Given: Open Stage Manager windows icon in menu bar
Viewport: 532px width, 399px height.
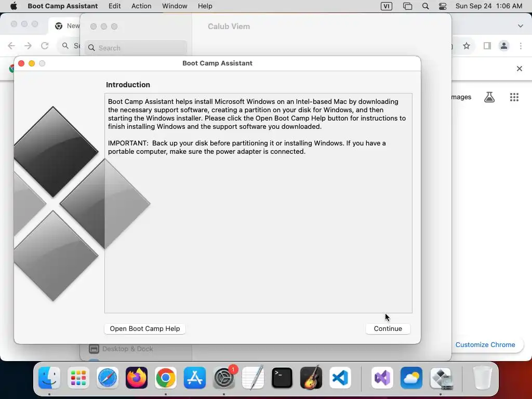Looking at the screenshot, I should click(407, 6).
